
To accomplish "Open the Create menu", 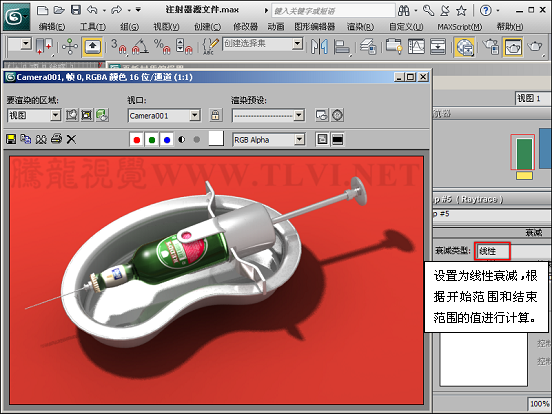I will [x=207, y=26].
